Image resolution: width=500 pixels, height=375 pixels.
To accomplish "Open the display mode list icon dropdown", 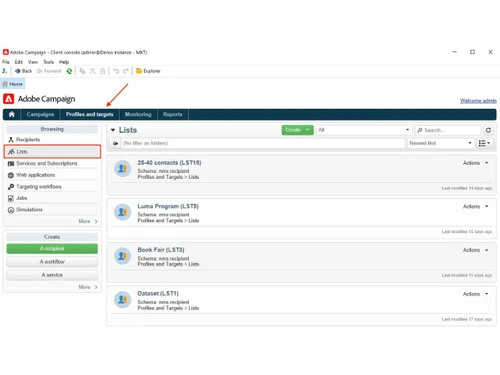I will [484, 143].
